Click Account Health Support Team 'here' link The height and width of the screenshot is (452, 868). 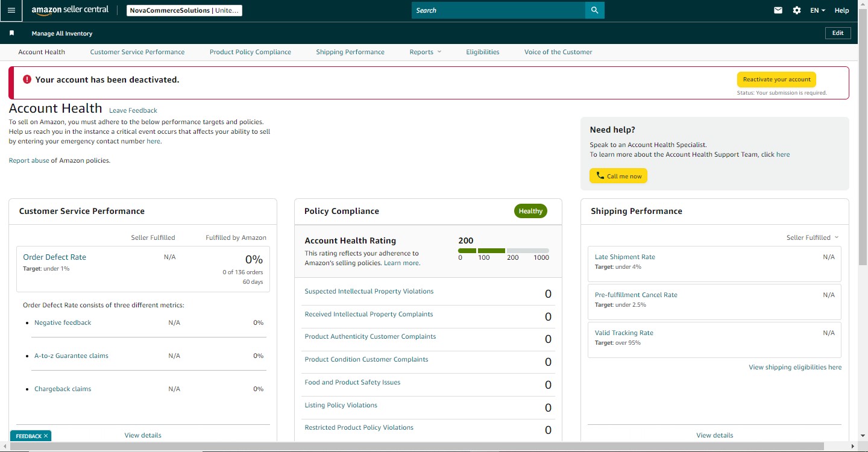pos(783,154)
